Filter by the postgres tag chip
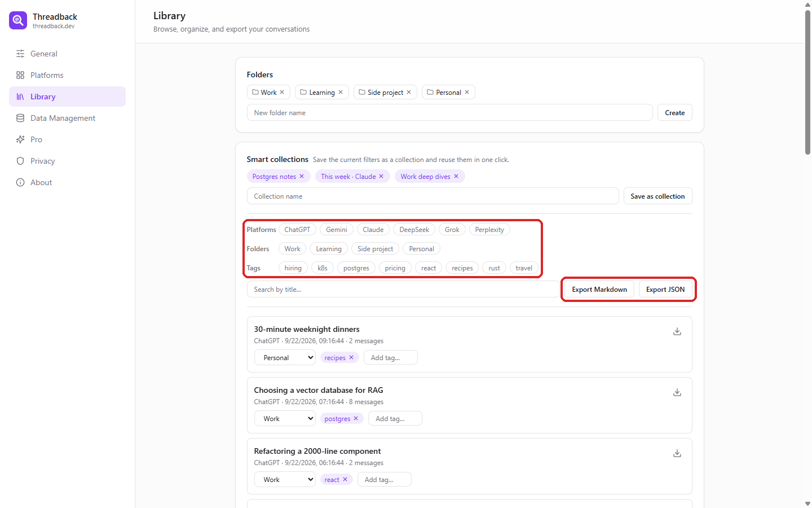812x508 pixels. coord(356,268)
